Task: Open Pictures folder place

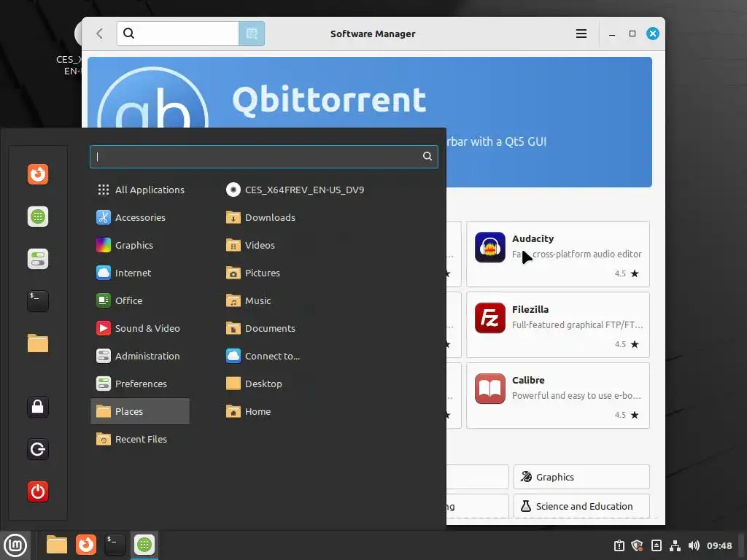Action: point(253,273)
